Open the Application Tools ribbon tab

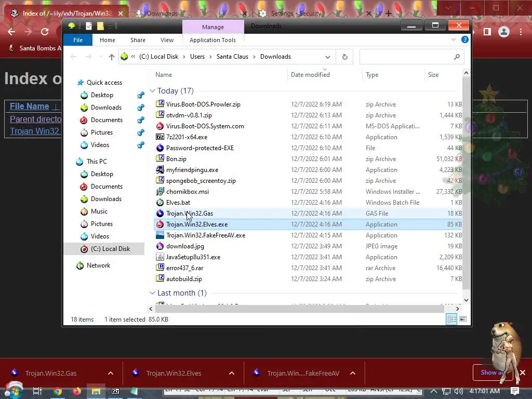[x=212, y=39]
